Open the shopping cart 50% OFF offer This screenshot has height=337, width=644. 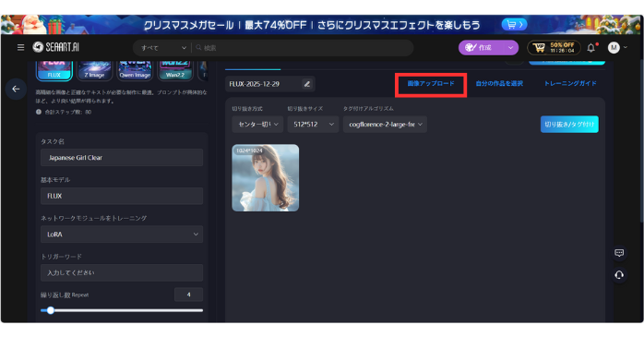pyautogui.click(x=554, y=48)
